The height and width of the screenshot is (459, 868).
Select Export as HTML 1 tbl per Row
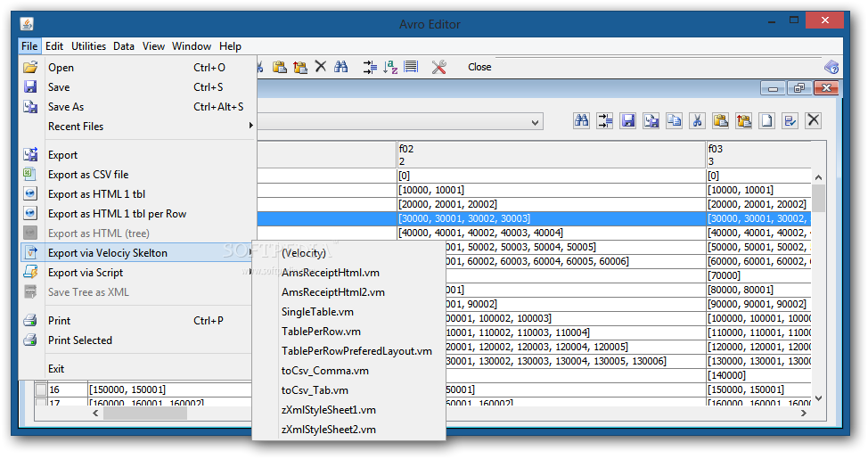pos(138,214)
